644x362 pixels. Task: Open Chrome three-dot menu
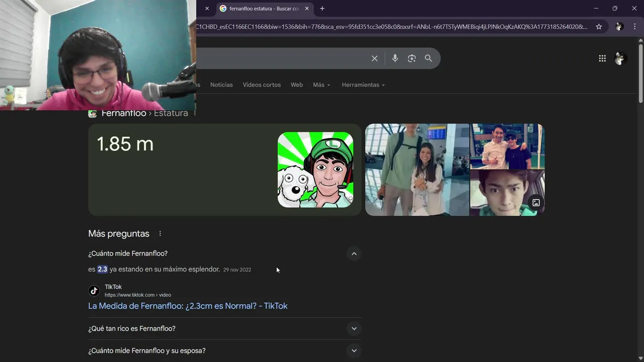click(635, 27)
